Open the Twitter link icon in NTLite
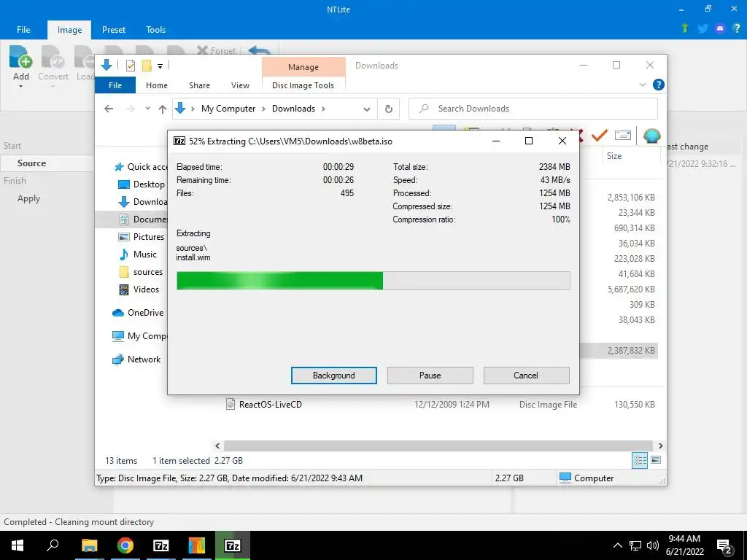Image resolution: width=747 pixels, height=560 pixels. [703, 28]
